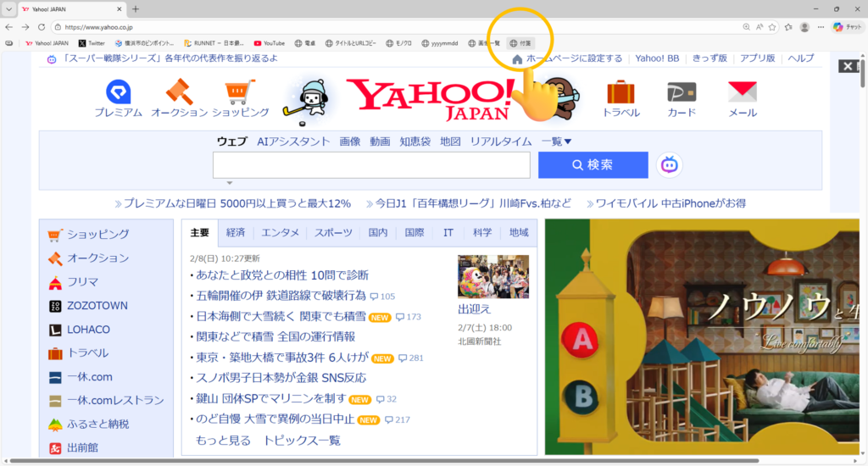
Task: Switch to the 経済 news tab
Action: point(236,233)
